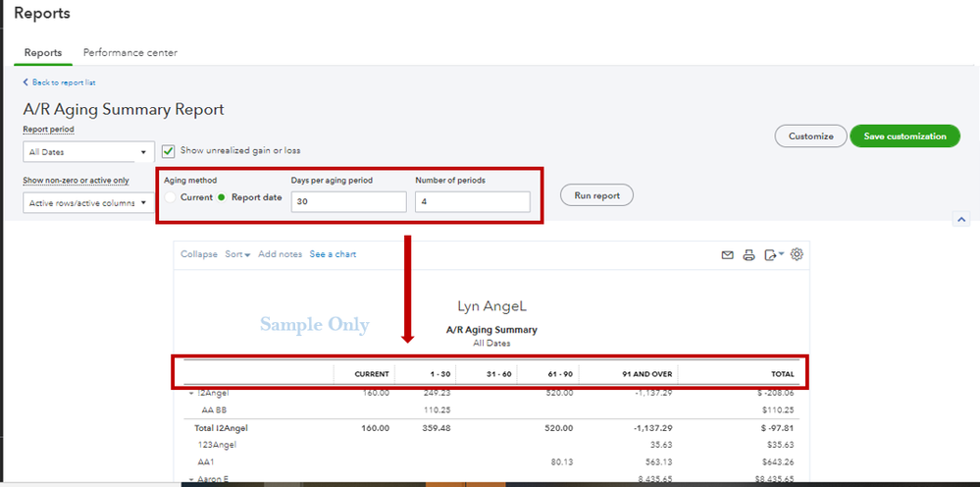Print the report with the printer icon
The height and width of the screenshot is (487, 980).
click(748, 255)
